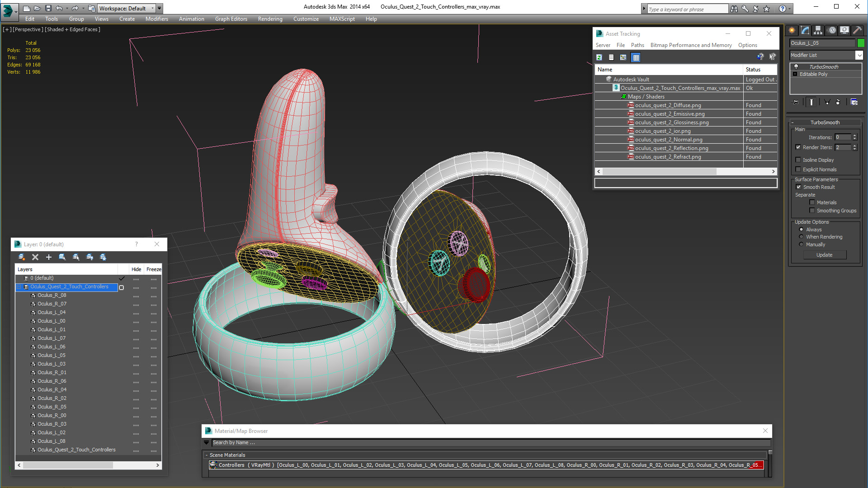The width and height of the screenshot is (868, 488).
Task: Click the Redo arrow icon
Action: pyautogui.click(x=75, y=8)
